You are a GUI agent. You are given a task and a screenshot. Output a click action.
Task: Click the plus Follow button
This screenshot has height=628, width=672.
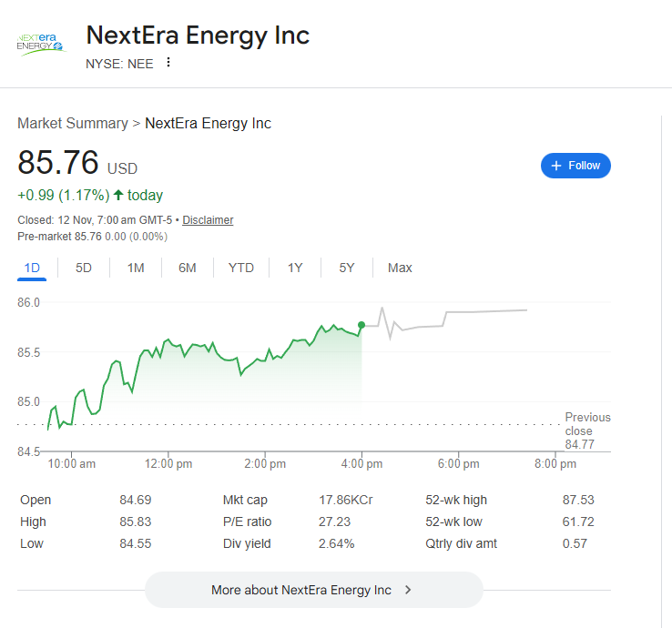[x=575, y=166]
